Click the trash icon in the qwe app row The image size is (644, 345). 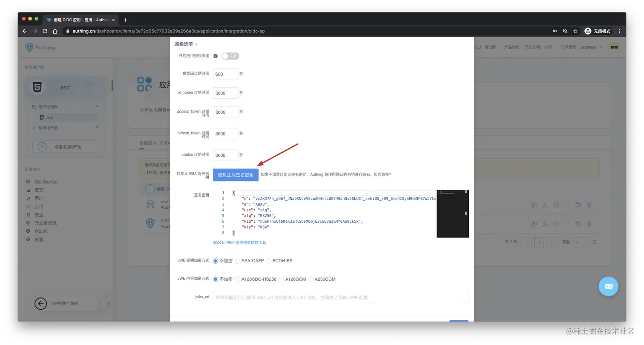click(589, 205)
